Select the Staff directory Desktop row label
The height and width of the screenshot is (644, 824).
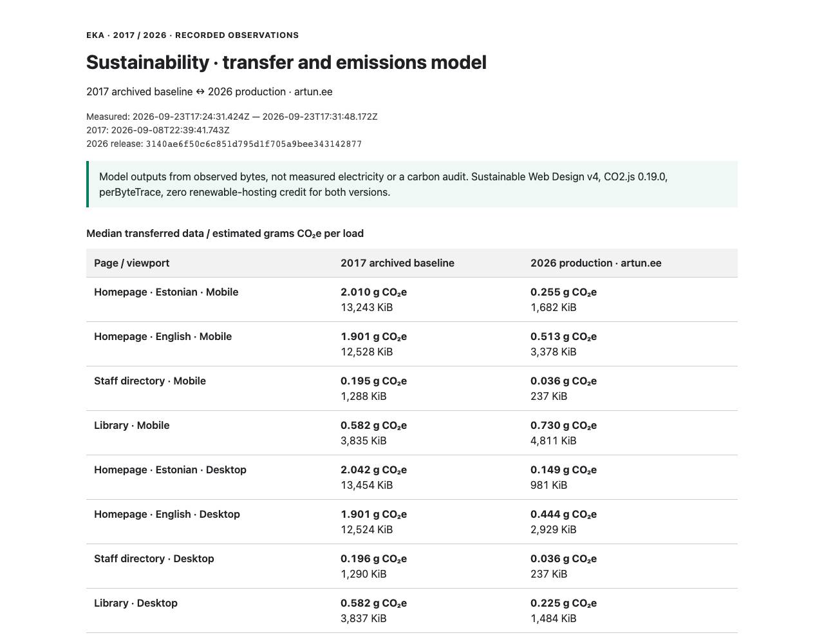click(x=154, y=558)
